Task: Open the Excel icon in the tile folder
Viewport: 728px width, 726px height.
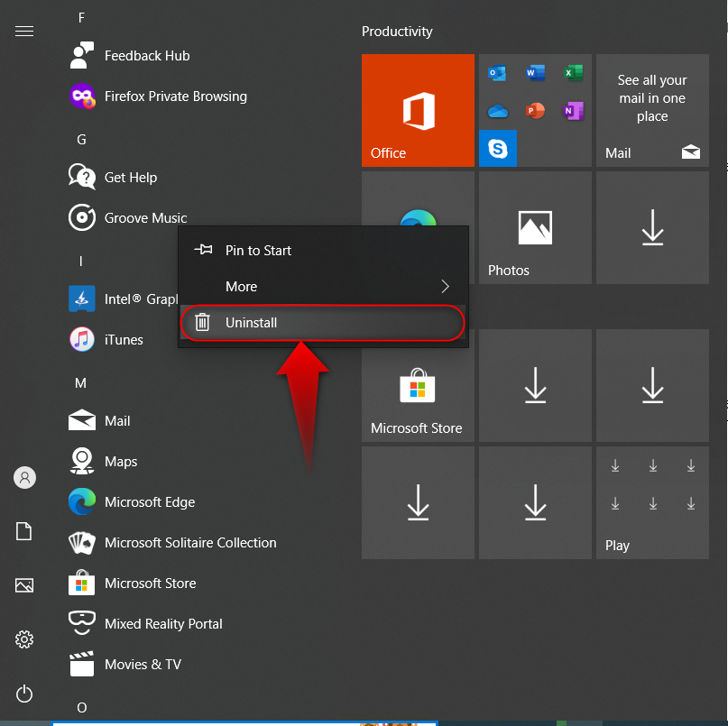Action: pyautogui.click(x=574, y=73)
